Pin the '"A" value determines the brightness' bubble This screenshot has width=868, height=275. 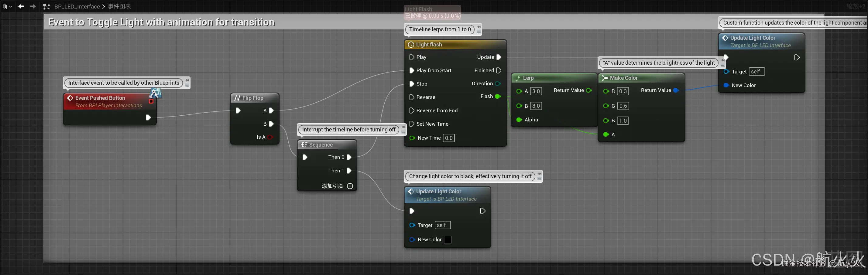click(x=722, y=60)
